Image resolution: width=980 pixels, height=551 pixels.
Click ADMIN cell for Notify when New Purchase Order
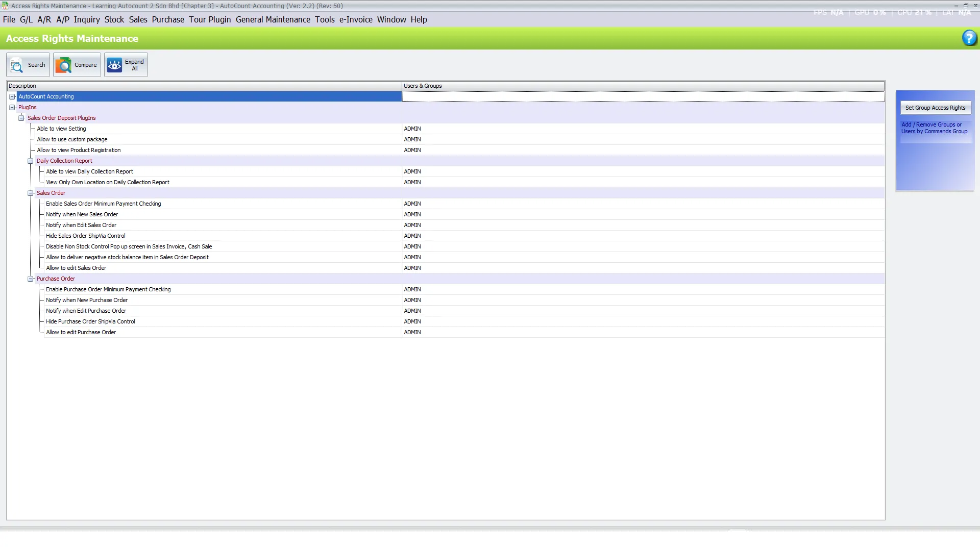(x=643, y=300)
